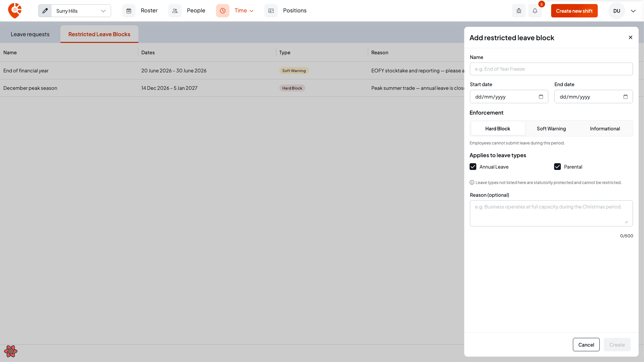Screen dimensions: 644x362
Task: Click dates 14 Dec 2026 – 5 Jan 2027
Action: click(x=169, y=88)
